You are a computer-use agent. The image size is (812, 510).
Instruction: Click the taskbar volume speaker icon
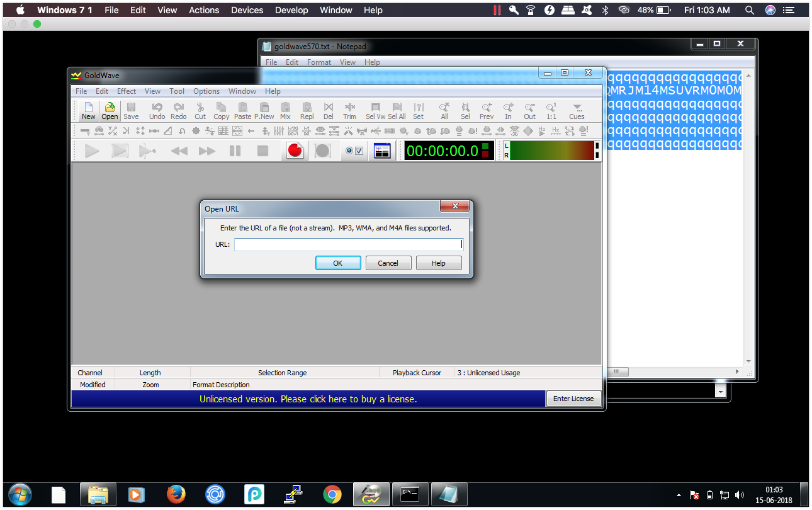pos(740,495)
